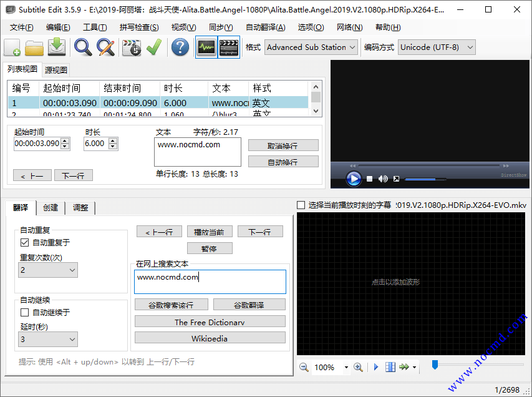Open the Help question mark icon
532x397 pixels.
(180, 47)
